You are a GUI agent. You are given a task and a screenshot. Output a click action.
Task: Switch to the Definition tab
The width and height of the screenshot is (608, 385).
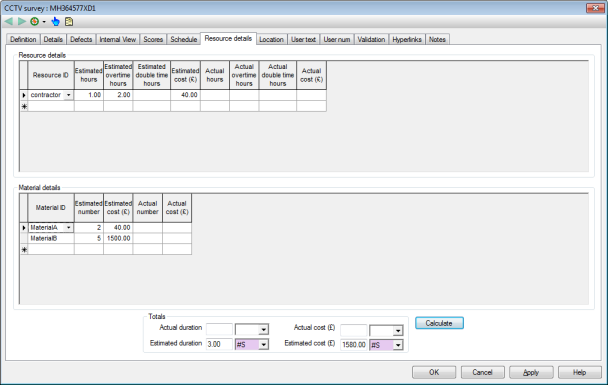[23, 40]
